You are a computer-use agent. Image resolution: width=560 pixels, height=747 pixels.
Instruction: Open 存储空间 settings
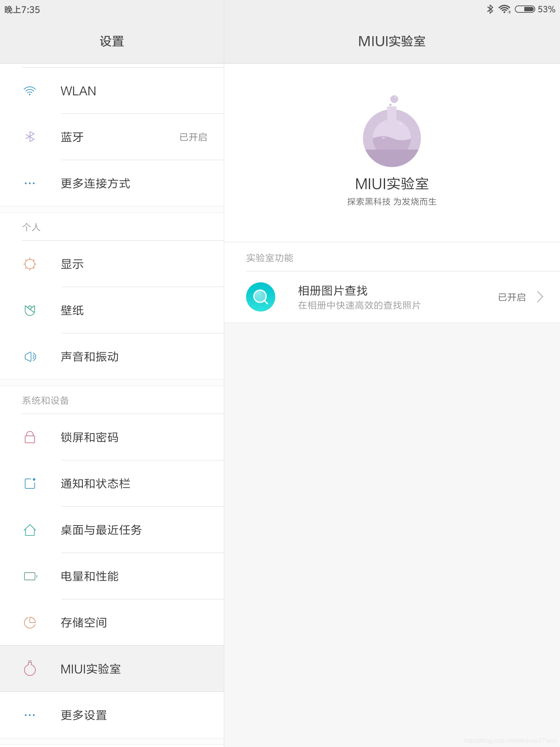112,622
